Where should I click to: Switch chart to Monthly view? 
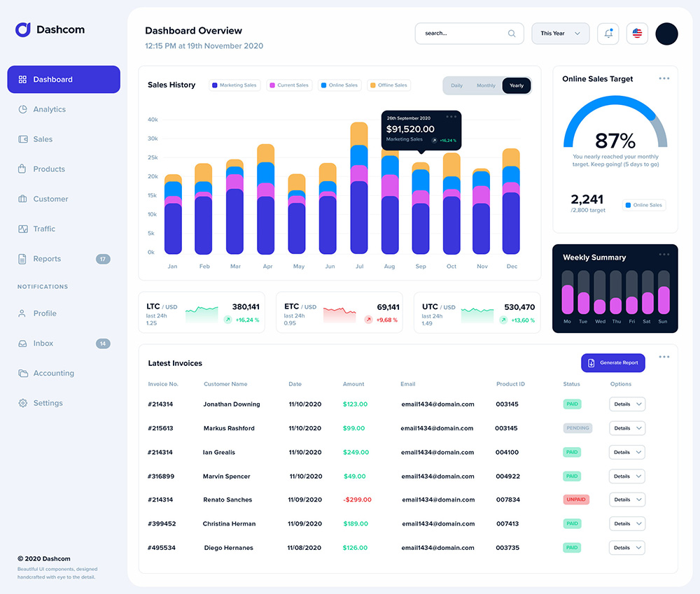pyautogui.click(x=486, y=85)
